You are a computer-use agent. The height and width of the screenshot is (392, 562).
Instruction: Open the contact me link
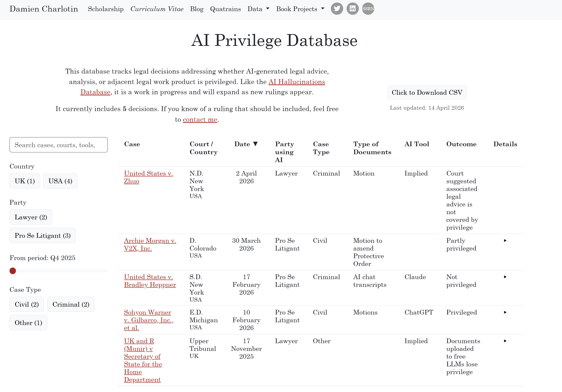(200, 119)
